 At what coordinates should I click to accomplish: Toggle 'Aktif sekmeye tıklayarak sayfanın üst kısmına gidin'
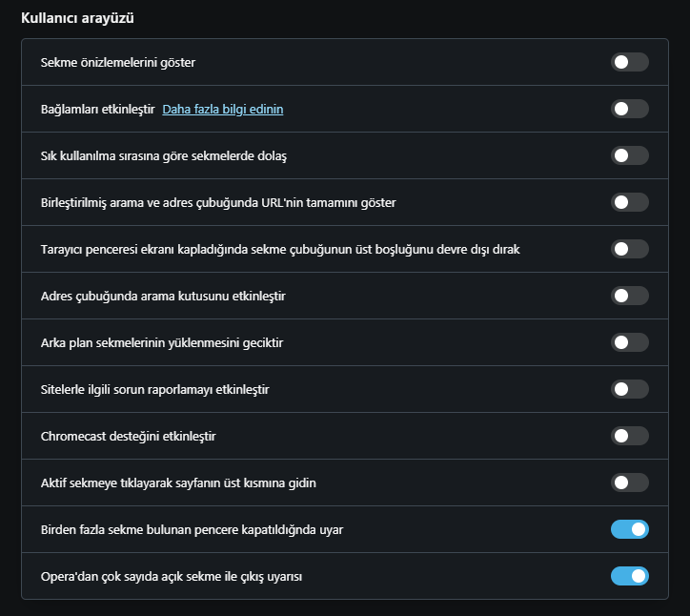pos(629,483)
